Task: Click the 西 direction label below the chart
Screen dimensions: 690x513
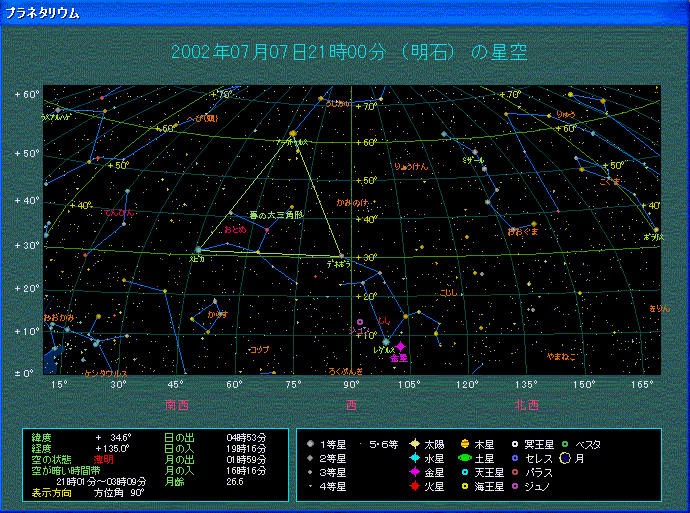Action: (x=352, y=405)
